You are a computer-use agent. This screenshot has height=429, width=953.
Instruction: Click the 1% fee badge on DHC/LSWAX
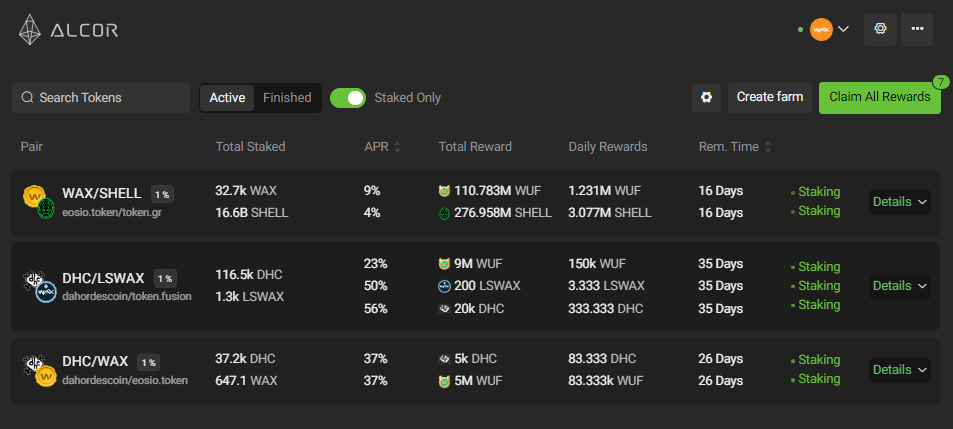click(165, 279)
